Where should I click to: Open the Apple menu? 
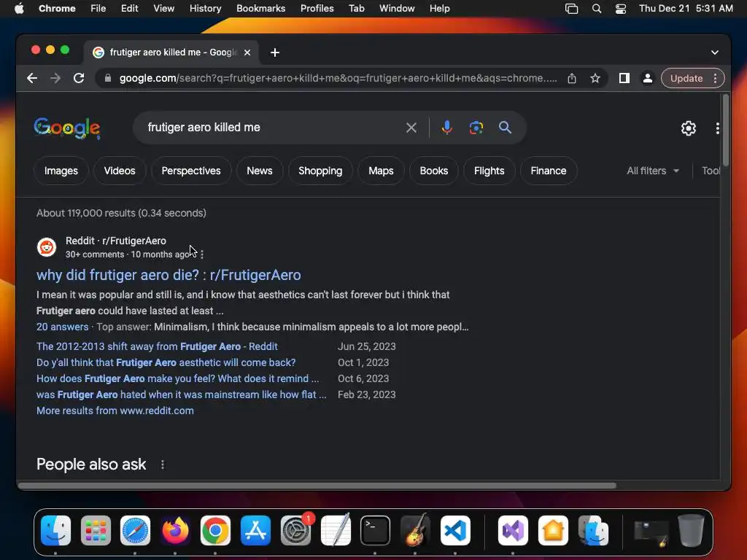(x=19, y=9)
